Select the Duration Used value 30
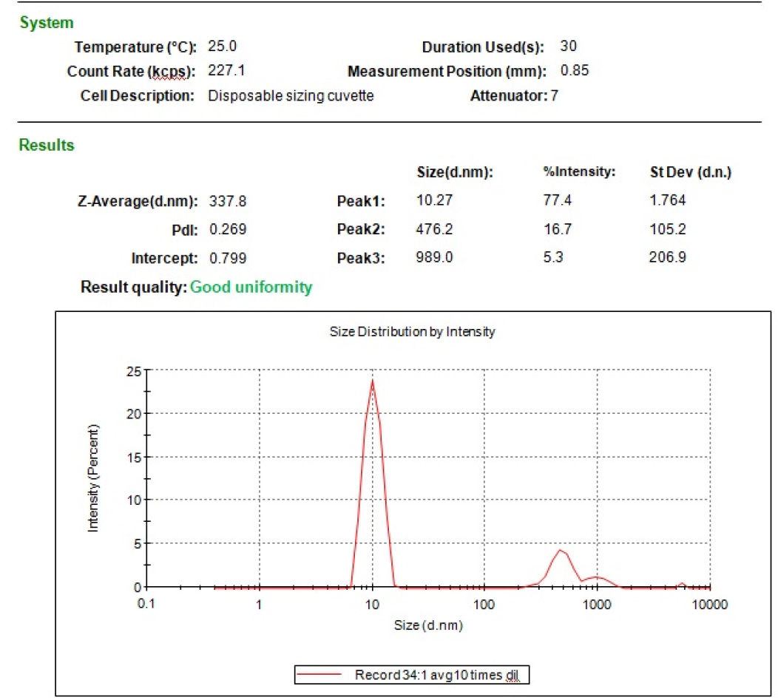Image resolution: width=778 pixels, height=700 pixels. [x=568, y=47]
